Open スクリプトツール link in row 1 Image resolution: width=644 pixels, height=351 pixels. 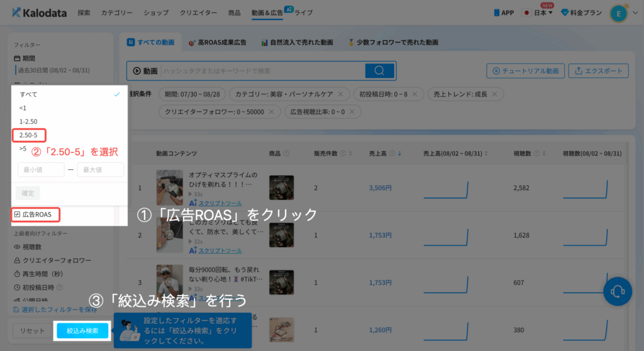point(219,203)
